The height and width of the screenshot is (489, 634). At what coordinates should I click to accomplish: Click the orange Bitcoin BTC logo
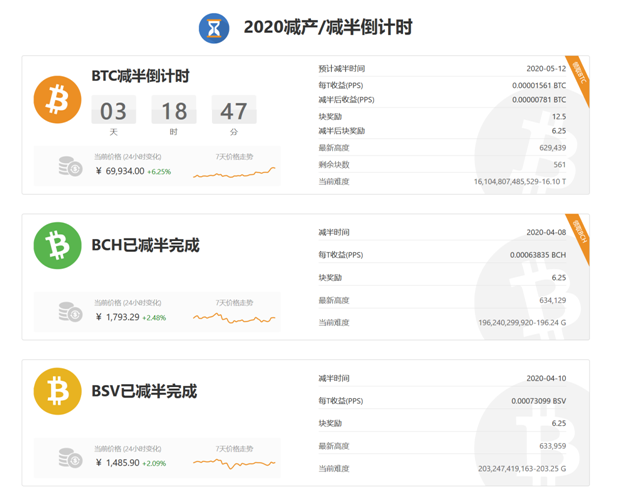tap(57, 99)
